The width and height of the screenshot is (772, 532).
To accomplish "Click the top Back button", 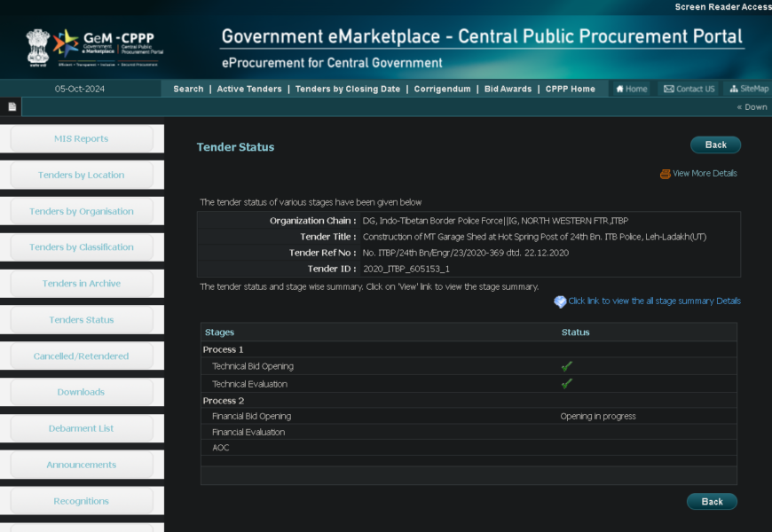I will tap(715, 145).
